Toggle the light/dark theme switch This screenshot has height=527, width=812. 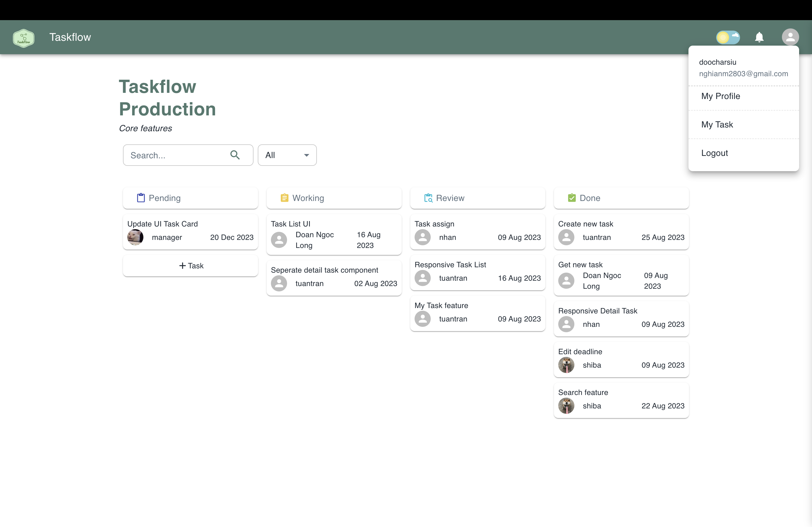click(728, 37)
